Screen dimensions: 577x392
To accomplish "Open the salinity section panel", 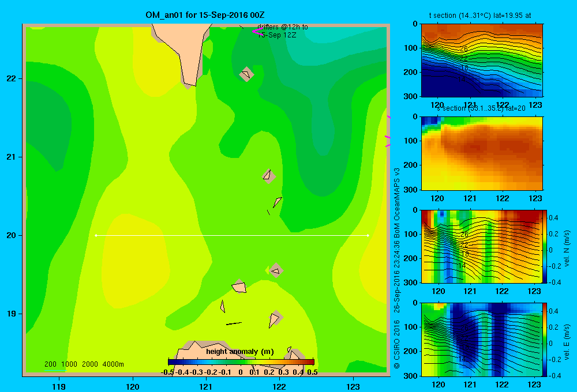I will pyautogui.click(x=482, y=153).
